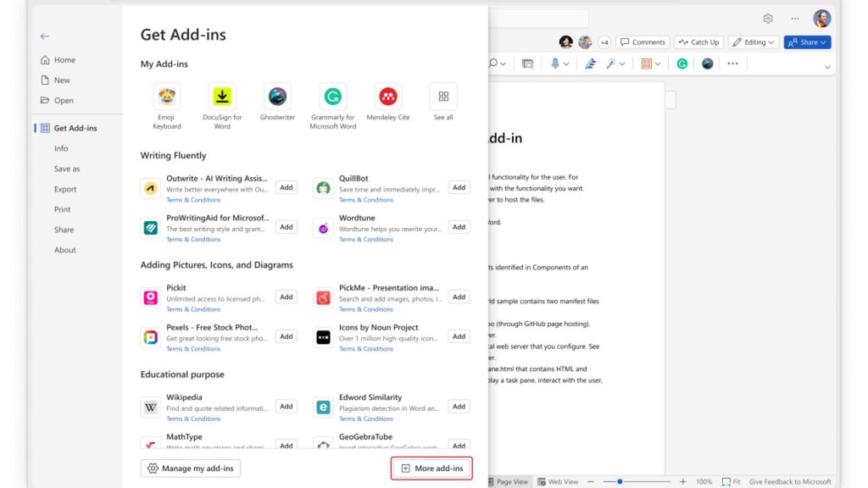Image resolution: width=868 pixels, height=488 pixels.
Task: Click the Editor pen icon in the toolbar
Action: (591, 63)
